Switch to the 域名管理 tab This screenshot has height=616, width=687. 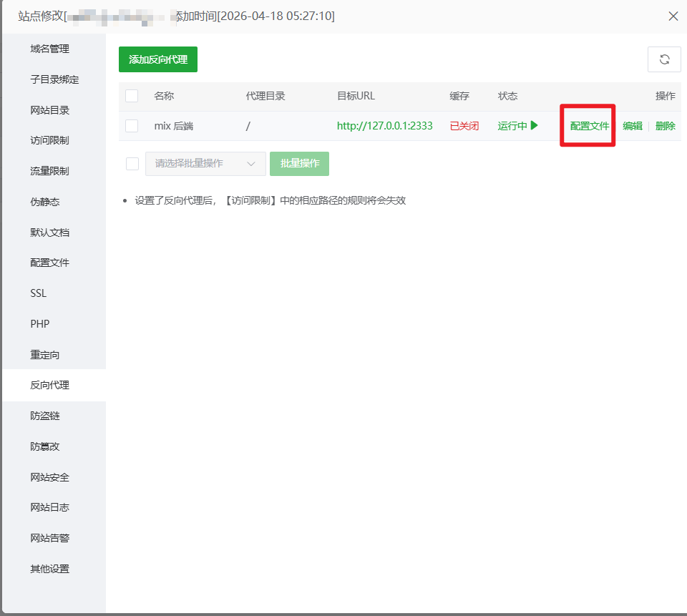pos(50,49)
